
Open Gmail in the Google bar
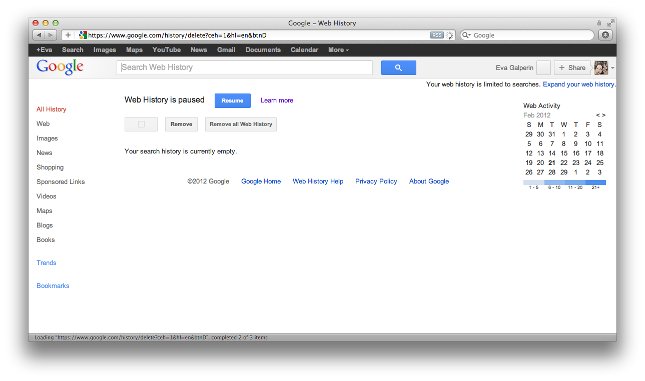click(x=226, y=50)
